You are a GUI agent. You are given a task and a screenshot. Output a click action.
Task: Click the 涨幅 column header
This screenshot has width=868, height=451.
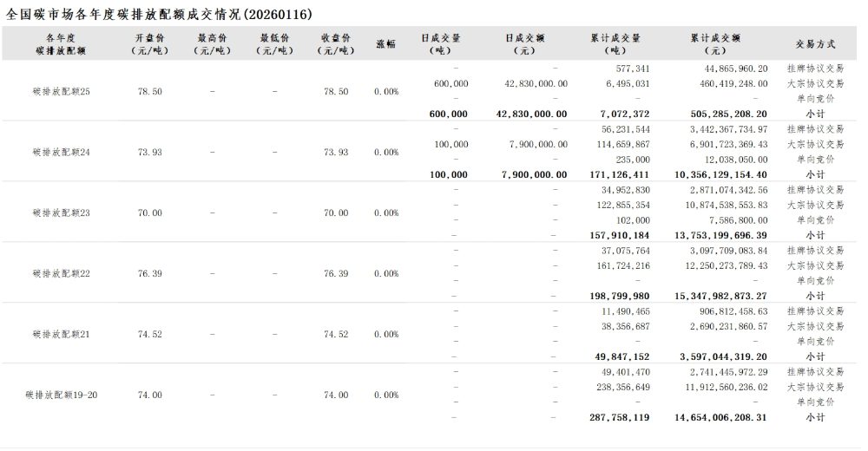(385, 43)
